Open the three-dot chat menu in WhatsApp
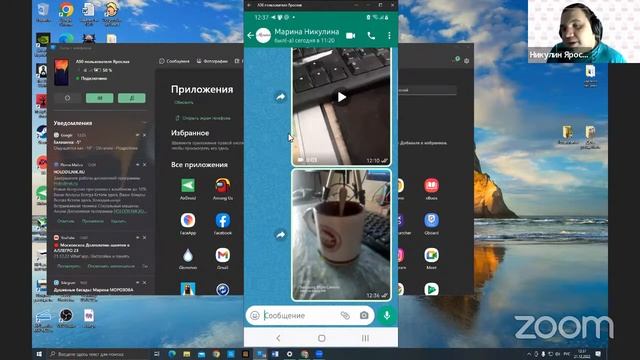 (389, 36)
